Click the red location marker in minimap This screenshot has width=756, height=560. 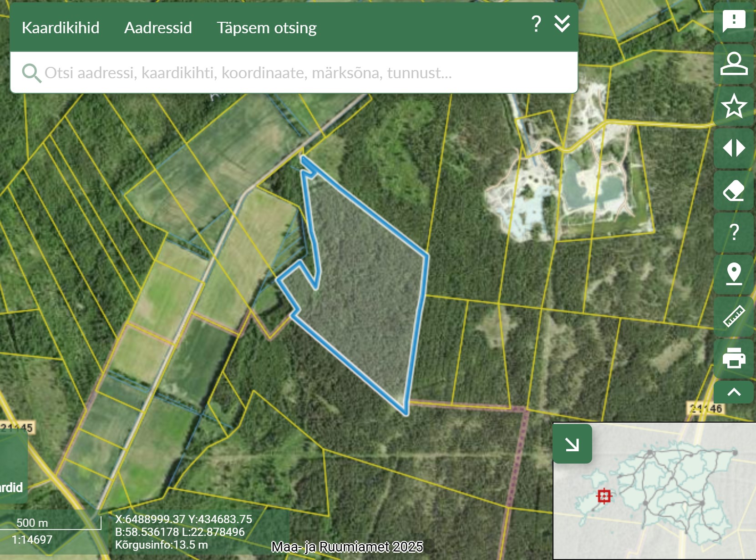click(604, 496)
